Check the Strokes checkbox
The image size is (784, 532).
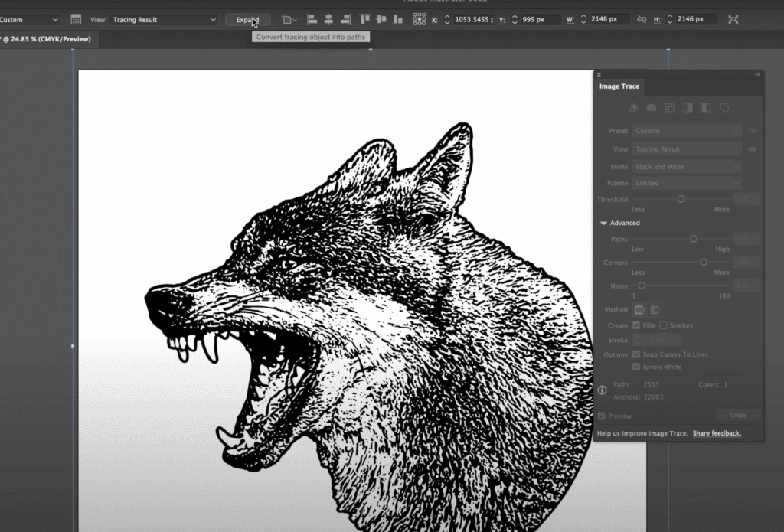pos(663,325)
